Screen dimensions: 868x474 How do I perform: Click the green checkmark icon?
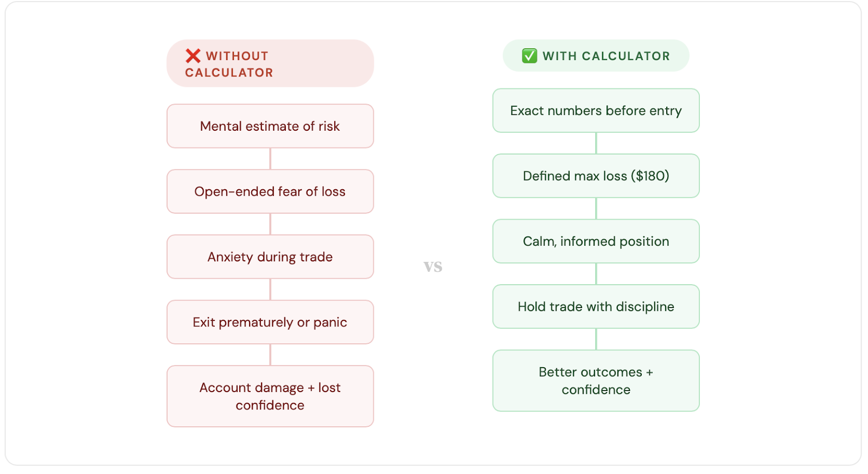pos(529,56)
